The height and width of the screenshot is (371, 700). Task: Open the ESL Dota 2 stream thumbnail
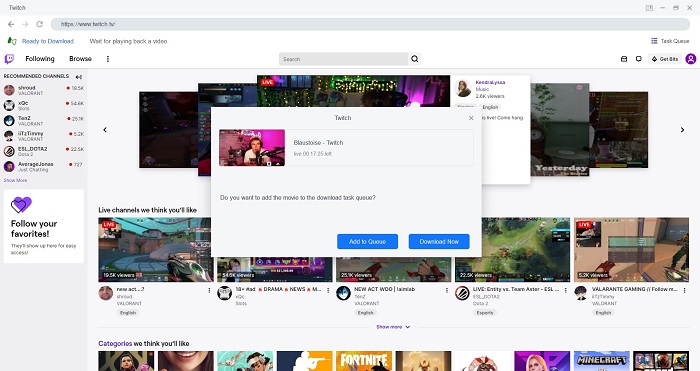coord(512,250)
